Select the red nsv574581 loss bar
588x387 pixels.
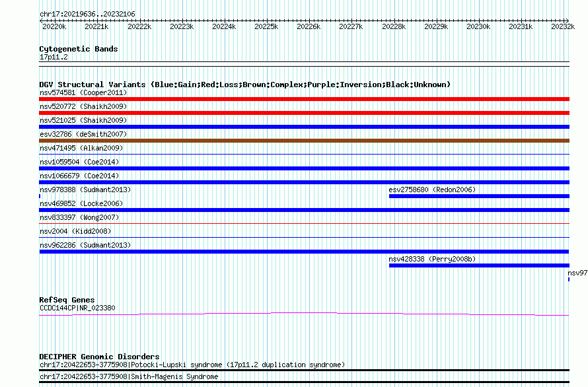tap(304, 99)
